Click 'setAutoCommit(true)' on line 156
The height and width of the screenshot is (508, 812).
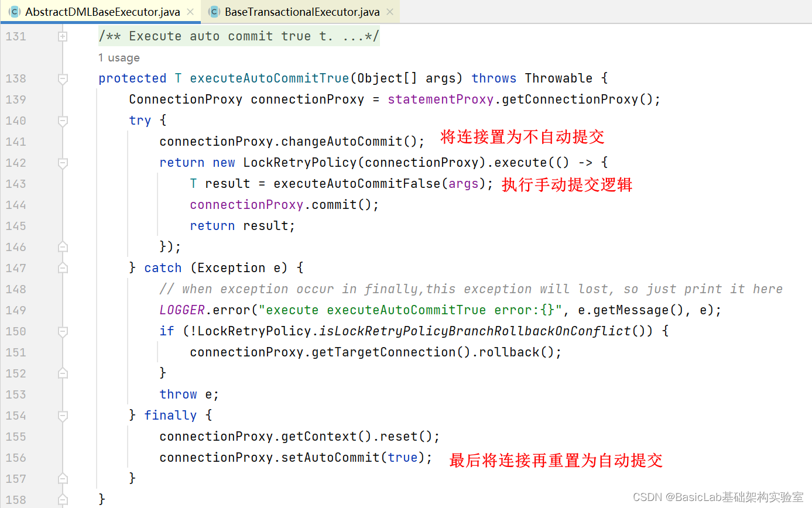pyautogui.click(x=353, y=458)
